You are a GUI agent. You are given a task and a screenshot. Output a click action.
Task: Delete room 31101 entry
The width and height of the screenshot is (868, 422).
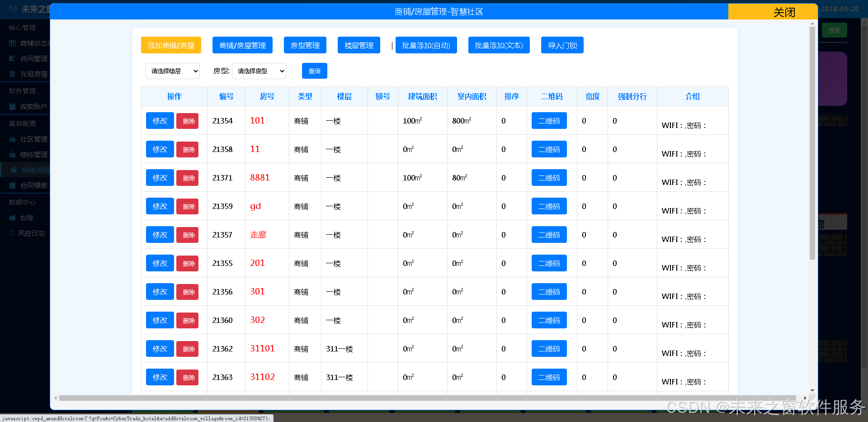click(x=188, y=349)
